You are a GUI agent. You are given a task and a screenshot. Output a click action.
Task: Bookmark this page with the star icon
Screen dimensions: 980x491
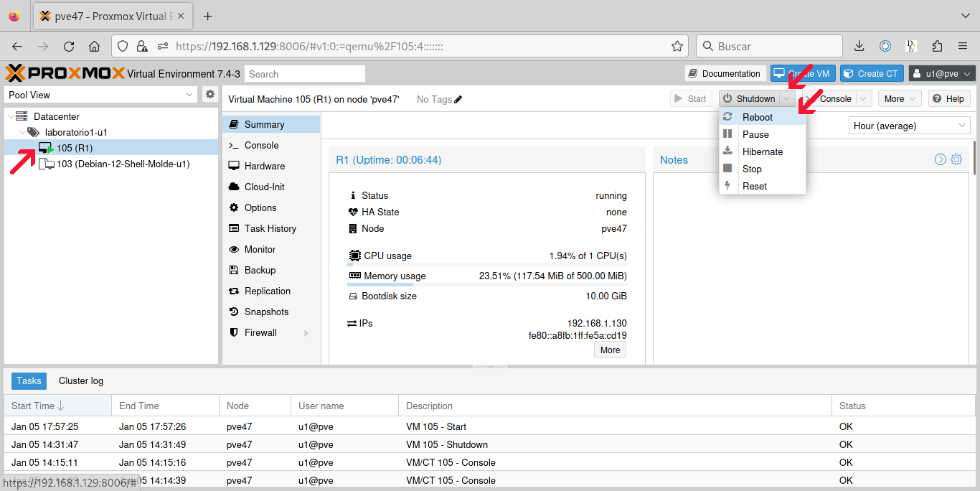pos(677,46)
